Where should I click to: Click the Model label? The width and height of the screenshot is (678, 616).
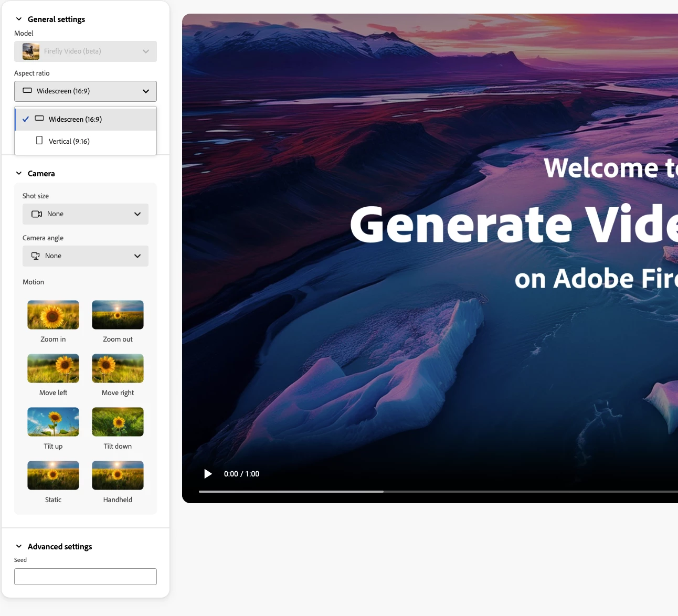[24, 34]
